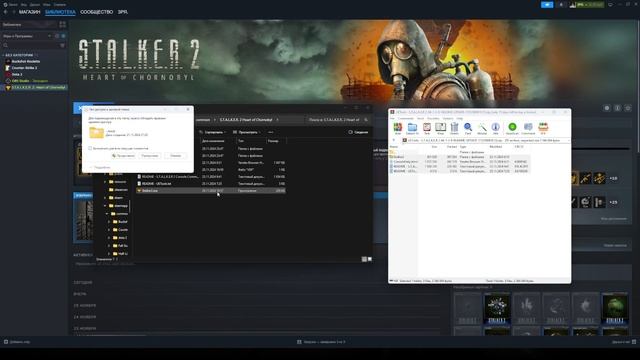The image size is (640, 360).
Task: Check apply to all current items checkbox
Action: point(90,149)
